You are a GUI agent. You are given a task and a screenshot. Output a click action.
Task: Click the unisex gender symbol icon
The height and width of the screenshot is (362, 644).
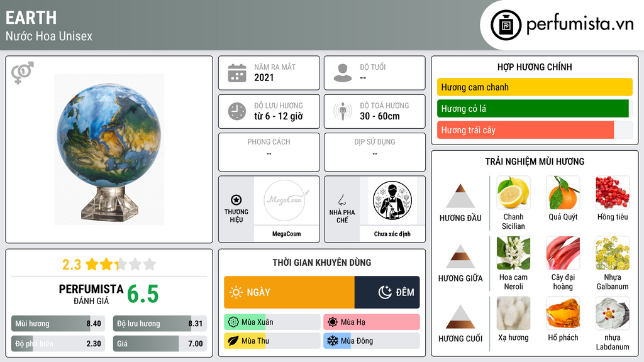click(23, 73)
